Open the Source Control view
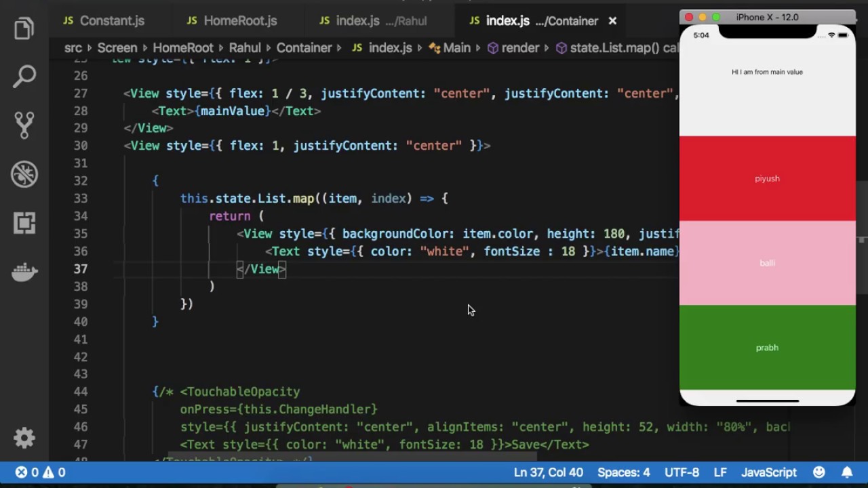 [24, 125]
